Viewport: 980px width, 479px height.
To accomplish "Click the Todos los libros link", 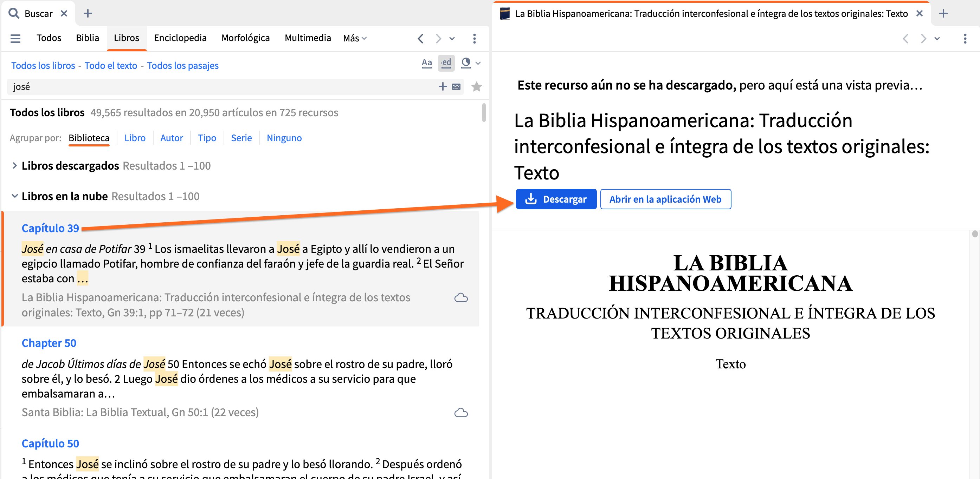I will [43, 65].
